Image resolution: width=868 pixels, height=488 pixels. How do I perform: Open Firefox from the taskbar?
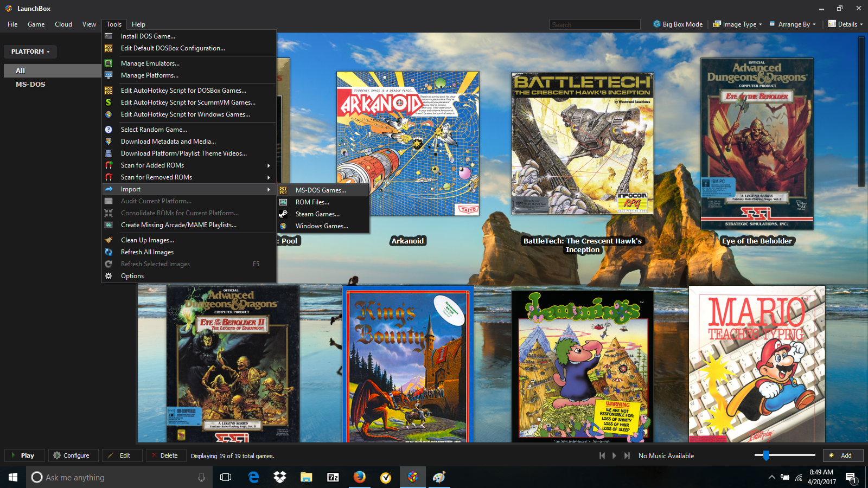click(x=359, y=477)
